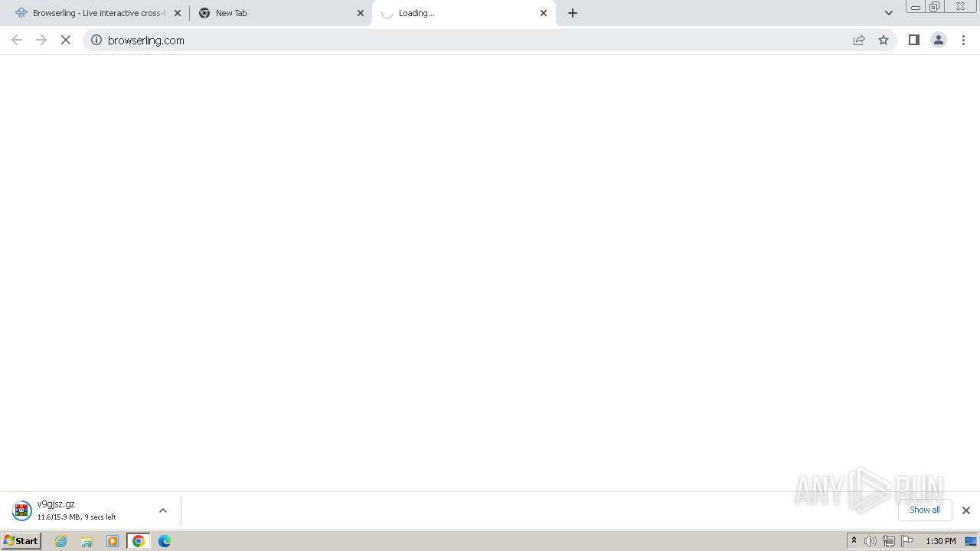
Task: Open the v9gjsz.gz file icon
Action: click(x=22, y=510)
